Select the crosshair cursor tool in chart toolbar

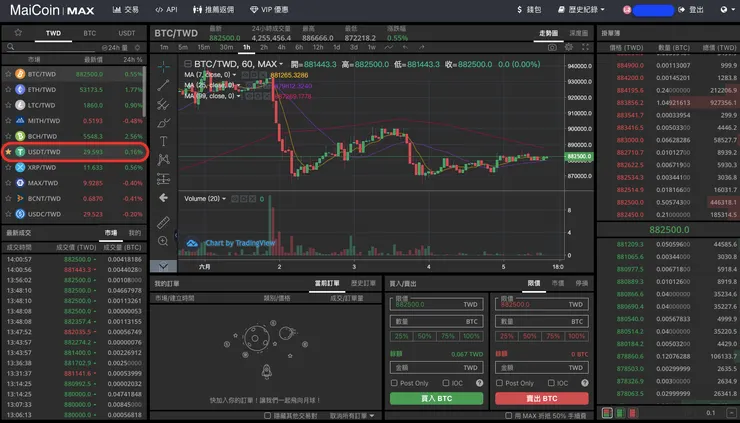tap(163, 67)
